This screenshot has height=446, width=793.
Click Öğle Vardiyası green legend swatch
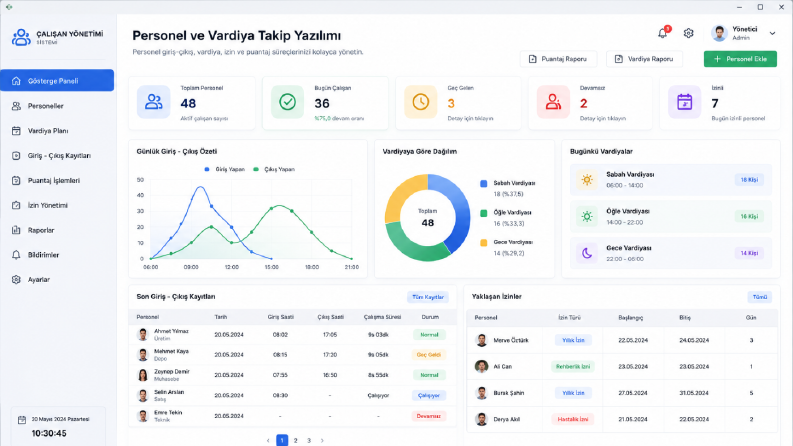tap(483, 213)
